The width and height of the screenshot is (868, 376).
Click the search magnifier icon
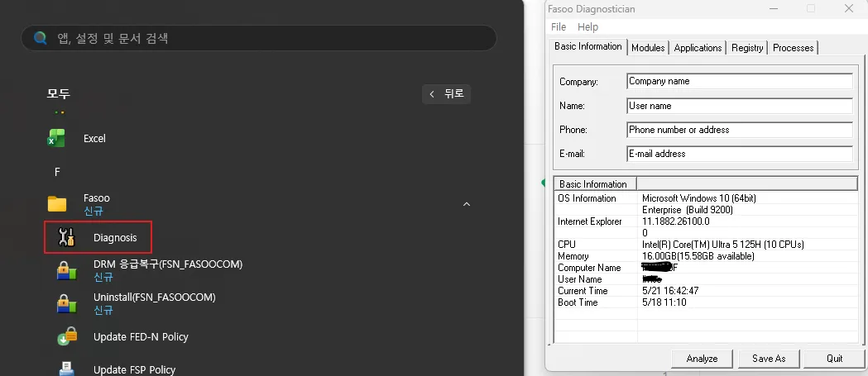pyautogui.click(x=41, y=38)
